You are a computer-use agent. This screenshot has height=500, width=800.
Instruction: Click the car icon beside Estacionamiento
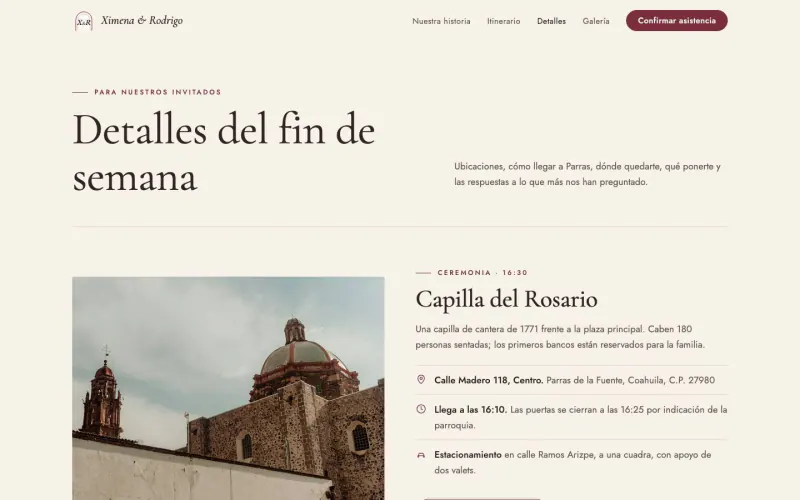(421, 455)
